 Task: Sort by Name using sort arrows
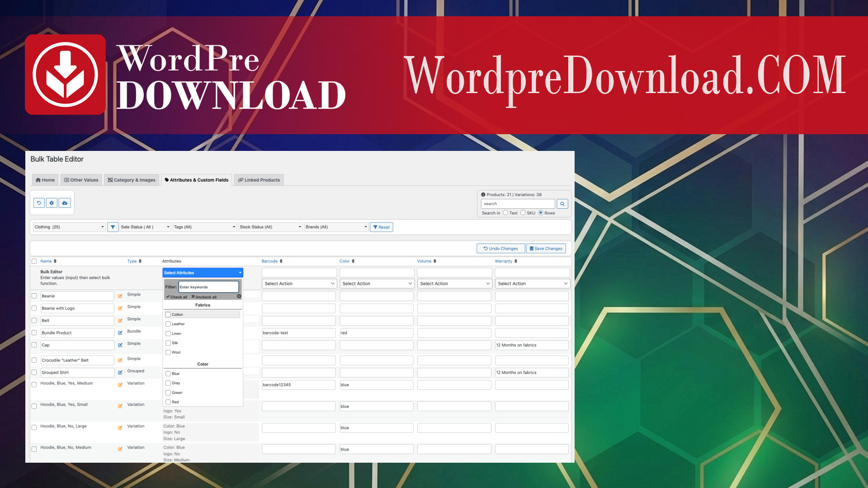pos(55,261)
